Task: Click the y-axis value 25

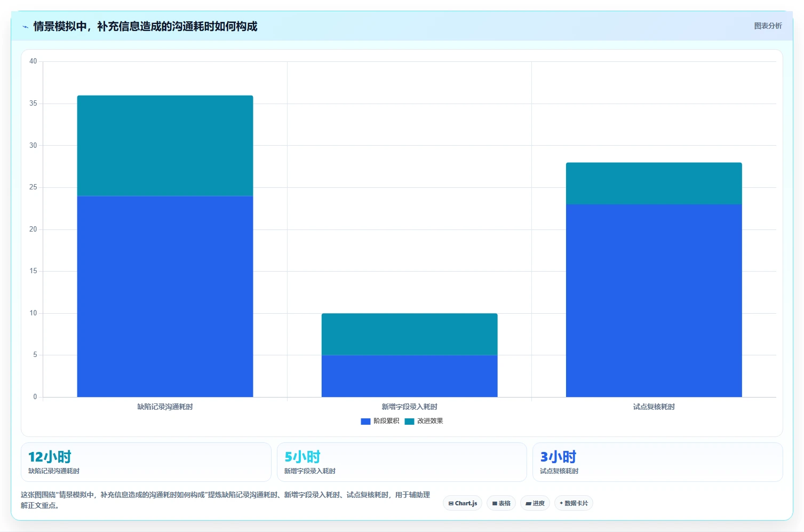Action: click(33, 187)
